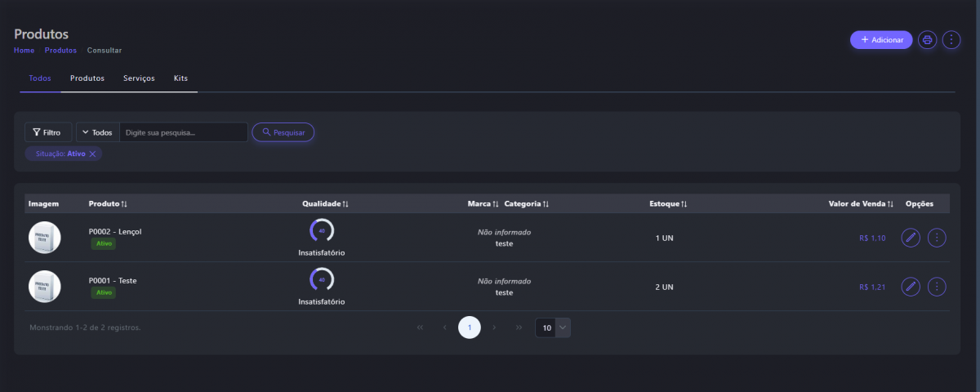This screenshot has width=980, height=392.
Task: Switch to the Kits tab
Action: (x=180, y=78)
